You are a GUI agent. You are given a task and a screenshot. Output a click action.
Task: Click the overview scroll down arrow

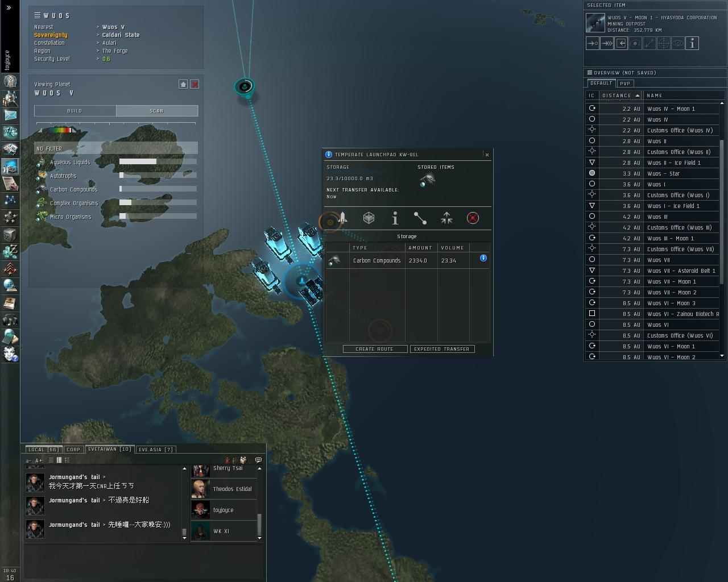pos(722,356)
